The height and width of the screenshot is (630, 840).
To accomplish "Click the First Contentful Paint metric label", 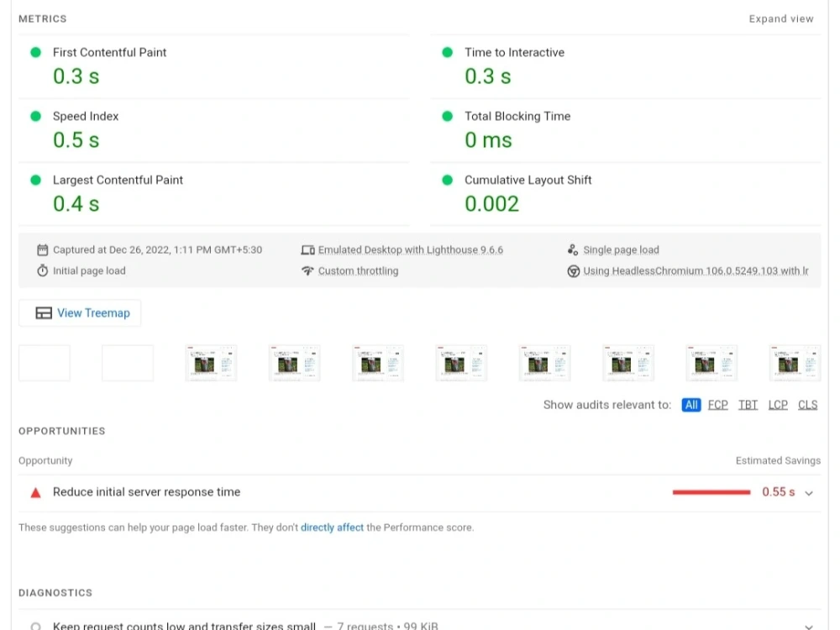I will coord(109,52).
